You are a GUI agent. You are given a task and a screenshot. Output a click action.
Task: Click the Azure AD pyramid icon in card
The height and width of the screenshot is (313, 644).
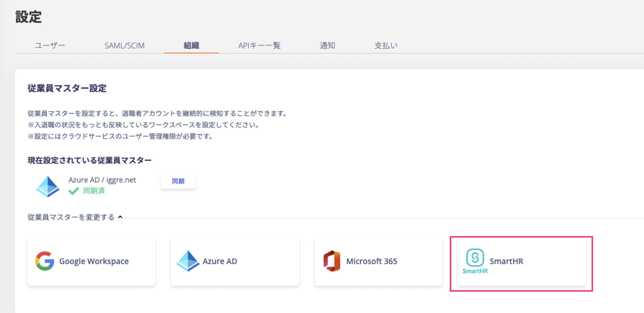tap(188, 261)
